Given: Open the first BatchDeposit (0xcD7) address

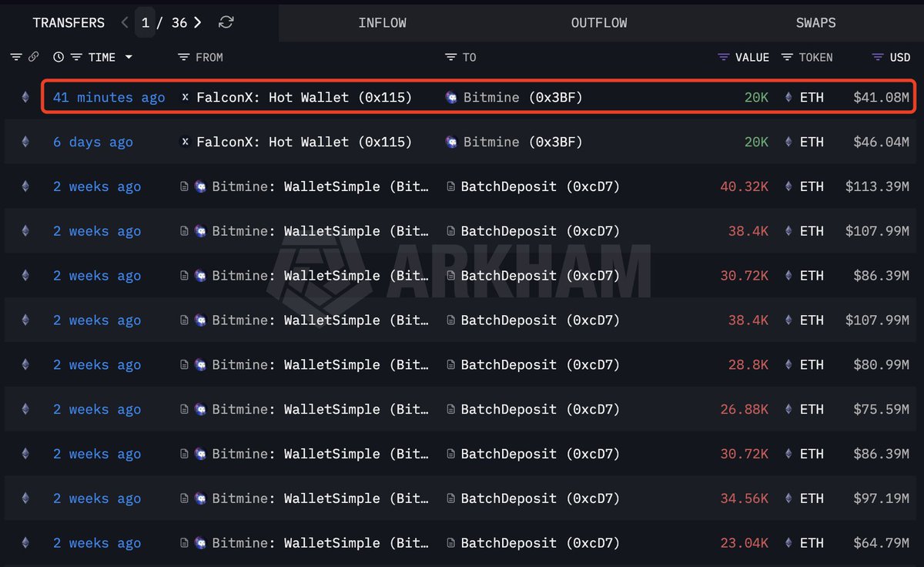Looking at the screenshot, I should (540, 186).
